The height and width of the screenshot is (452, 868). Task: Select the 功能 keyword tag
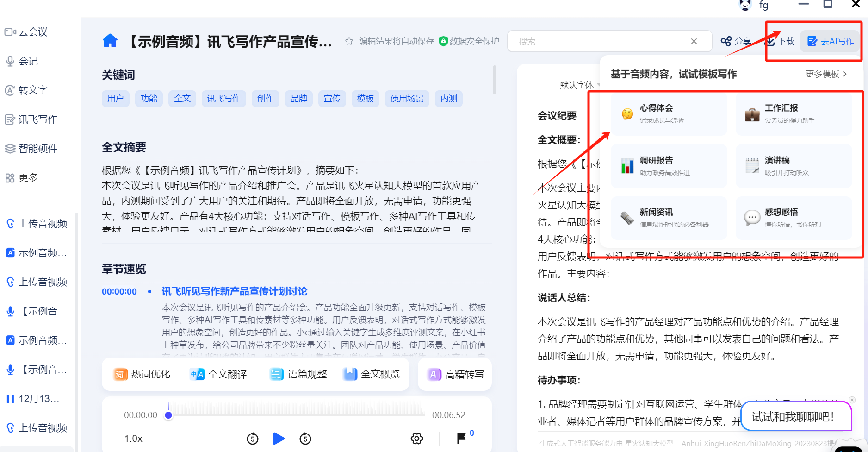click(x=149, y=99)
